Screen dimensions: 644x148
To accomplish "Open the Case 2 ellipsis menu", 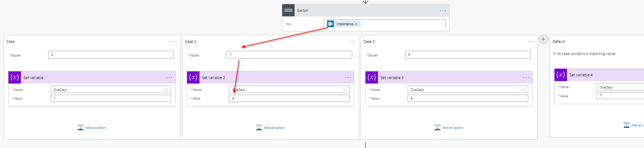I will pyautogui.click(x=353, y=41).
